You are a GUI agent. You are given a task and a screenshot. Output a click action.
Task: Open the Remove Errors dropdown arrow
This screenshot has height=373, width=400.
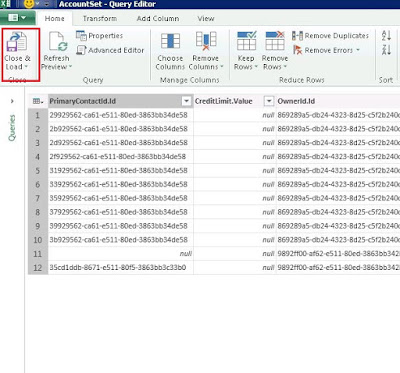point(358,50)
